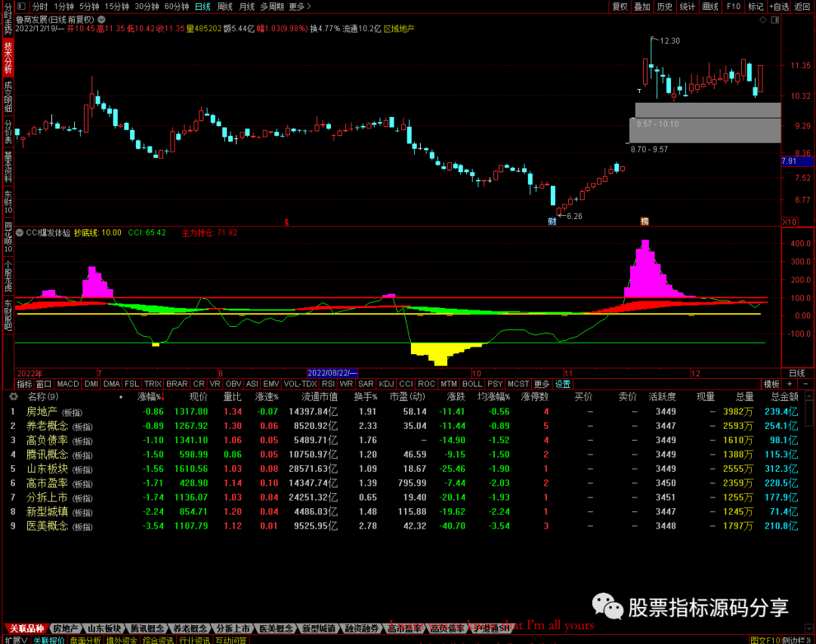Switch to 30分钟 period
This screenshot has height=644, width=816.
pyautogui.click(x=147, y=6)
